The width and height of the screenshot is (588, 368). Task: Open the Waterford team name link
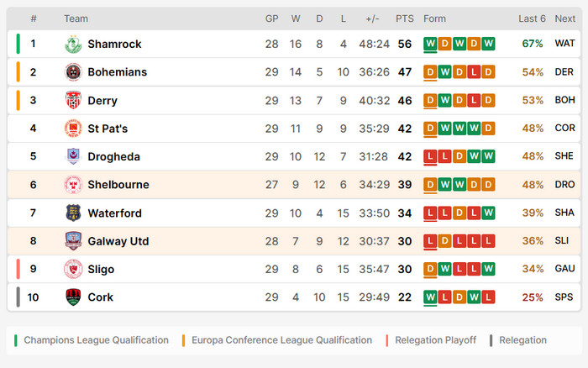[x=115, y=213]
